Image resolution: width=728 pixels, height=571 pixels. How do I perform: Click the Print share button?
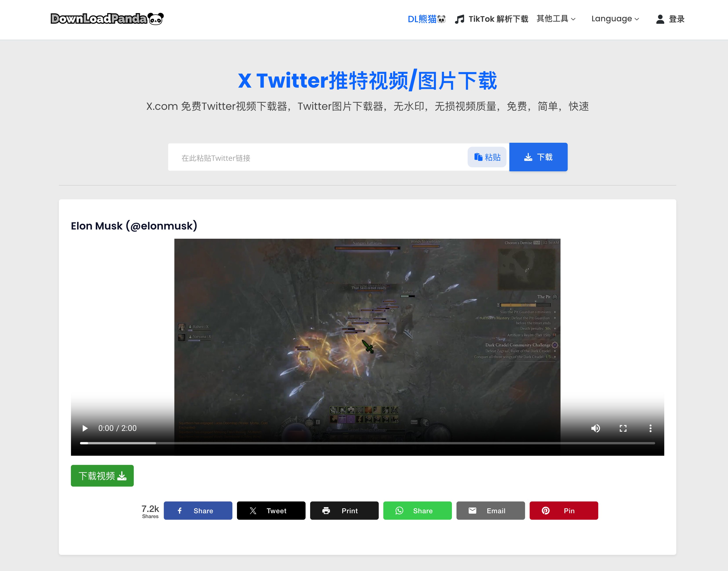pos(344,511)
